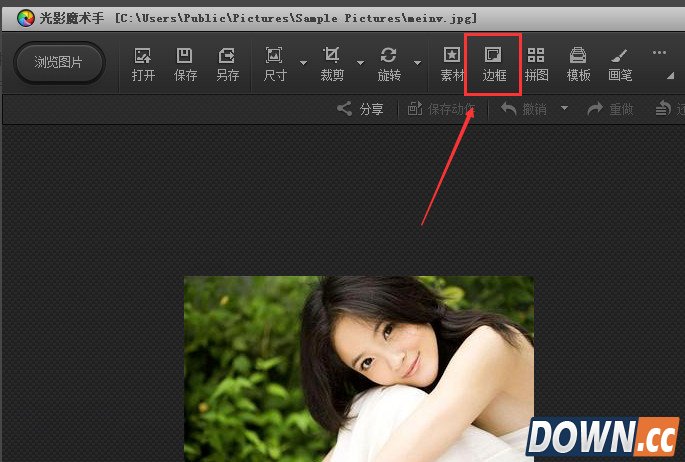Click the 模板 (Template) icon
This screenshot has height=462, width=685.
578,64
